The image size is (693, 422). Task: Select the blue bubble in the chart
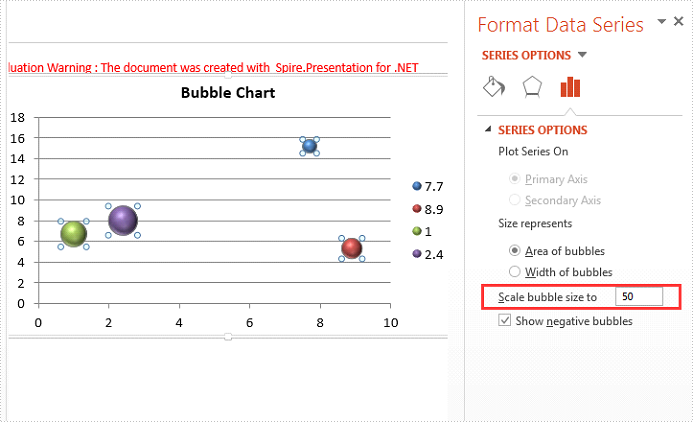click(x=309, y=146)
